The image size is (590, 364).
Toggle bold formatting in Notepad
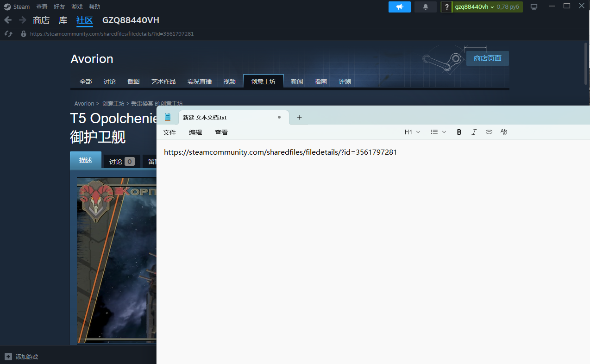pos(459,132)
